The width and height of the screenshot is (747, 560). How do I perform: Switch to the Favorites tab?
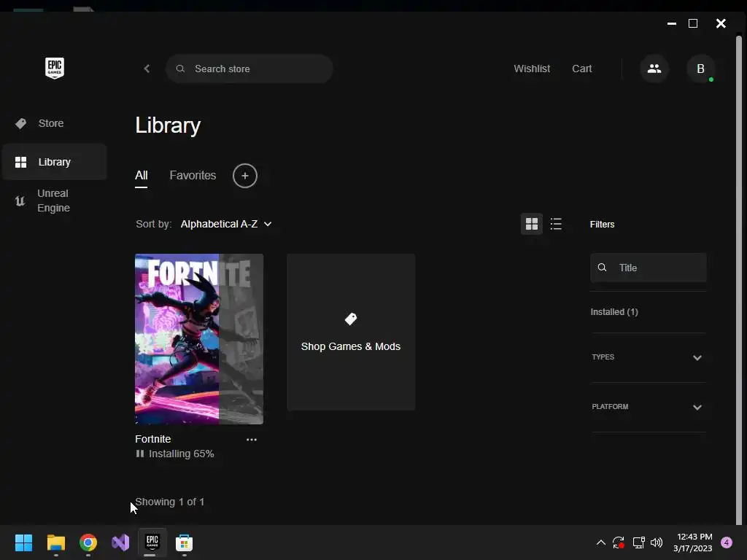193,175
